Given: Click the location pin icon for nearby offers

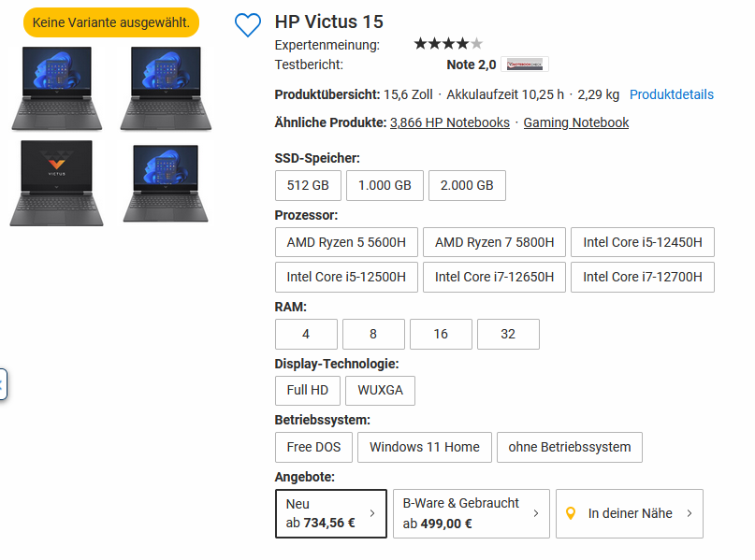Looking at the screenshot, I should 571,513.
